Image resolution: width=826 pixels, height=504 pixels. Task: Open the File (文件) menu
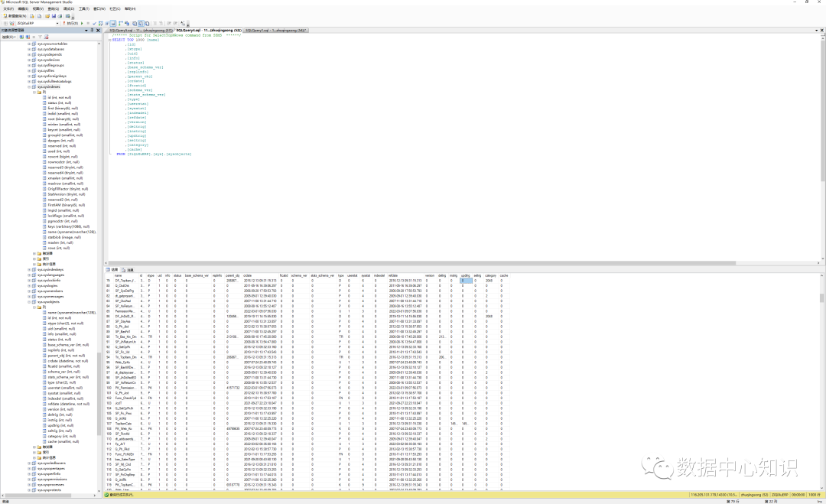tap(8, 9)
